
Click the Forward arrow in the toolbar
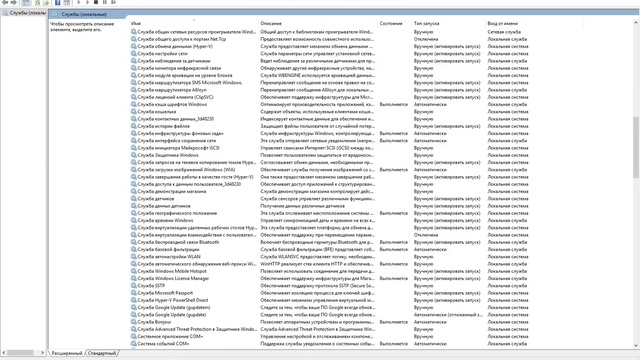click(13, 2)
